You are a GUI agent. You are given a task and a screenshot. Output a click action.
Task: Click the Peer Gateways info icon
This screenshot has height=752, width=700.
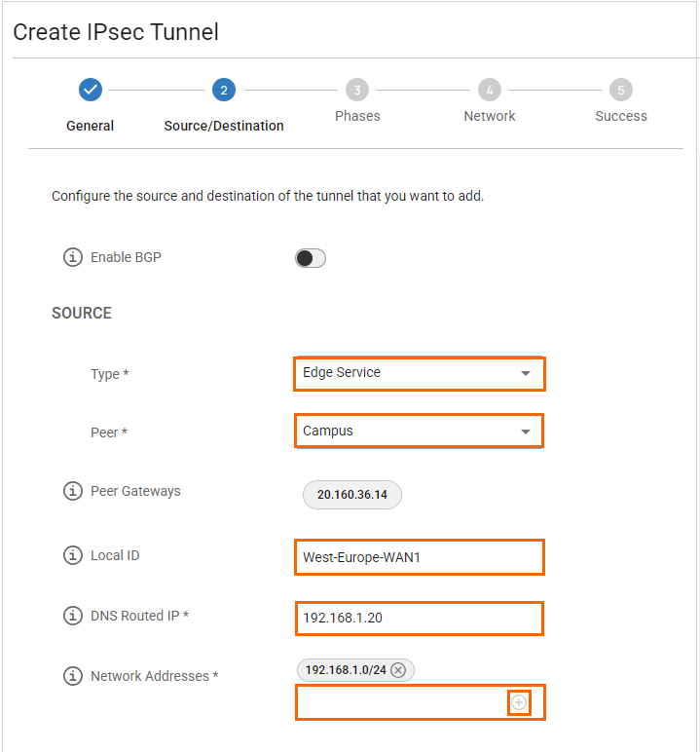point(72,491)
